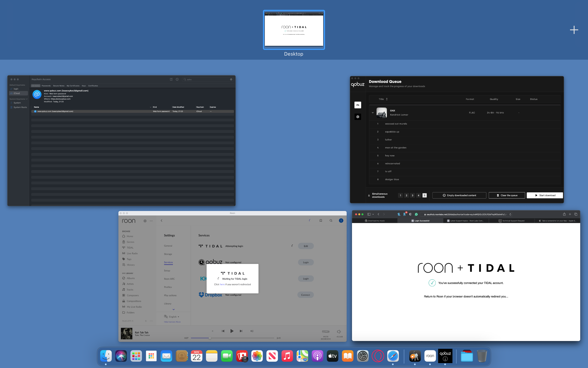
Task: Collapse System Keychains in Keychain Access
Action: pos(27,99)
